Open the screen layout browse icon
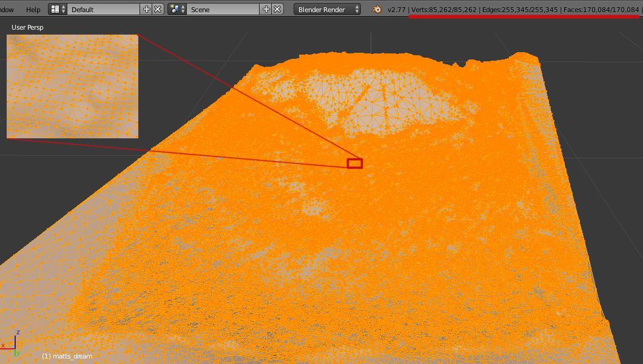Screen dimensions: 643x364 [x=58, y=9]
